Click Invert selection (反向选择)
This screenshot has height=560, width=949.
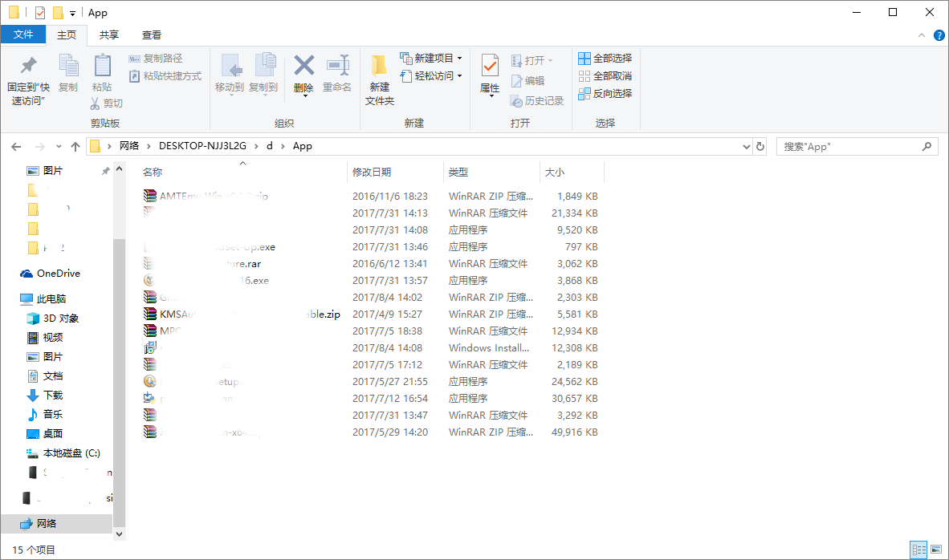(605, 93)
